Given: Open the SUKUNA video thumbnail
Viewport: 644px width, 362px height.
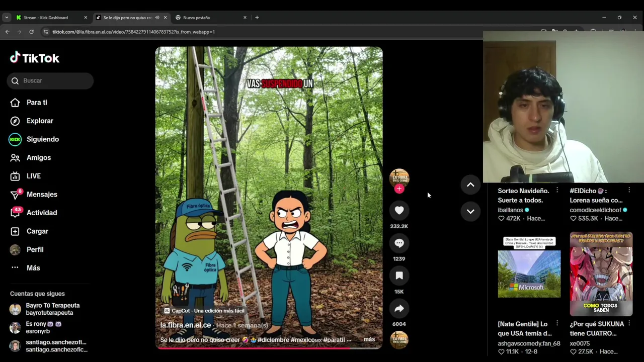Looking at the screenshot, I should 601,274.
